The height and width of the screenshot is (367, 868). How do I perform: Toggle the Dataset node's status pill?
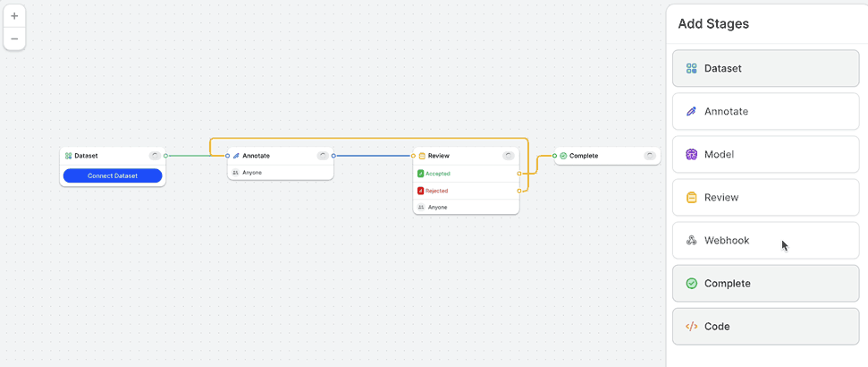click(x=155, y=156)
